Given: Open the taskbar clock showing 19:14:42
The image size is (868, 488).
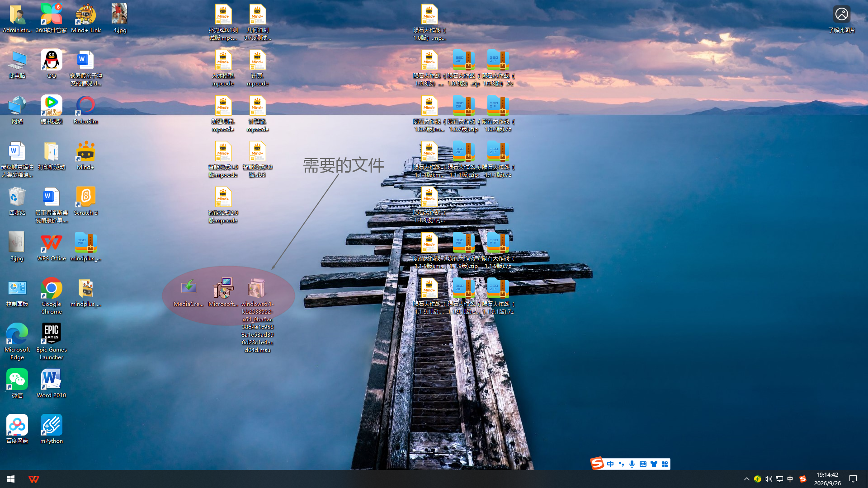Looking at the screenshot, I should click(x=827, y=479).
